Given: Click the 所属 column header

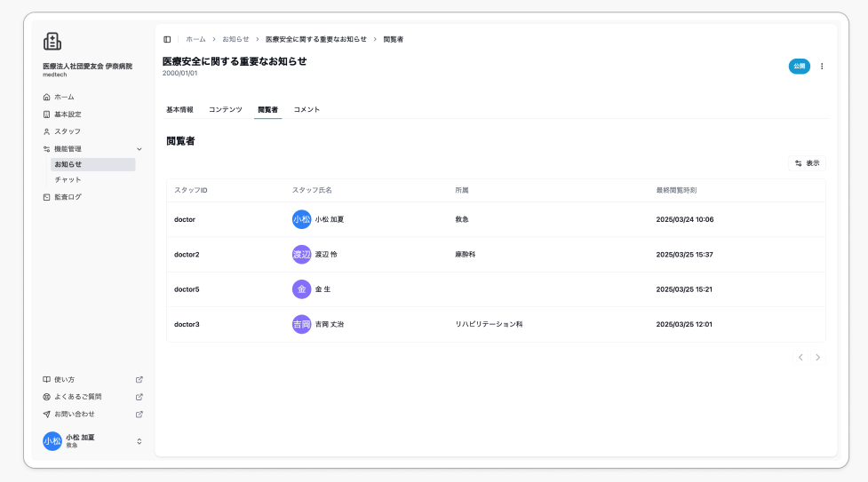Looking at the screenshot, I should pos(462,190).
